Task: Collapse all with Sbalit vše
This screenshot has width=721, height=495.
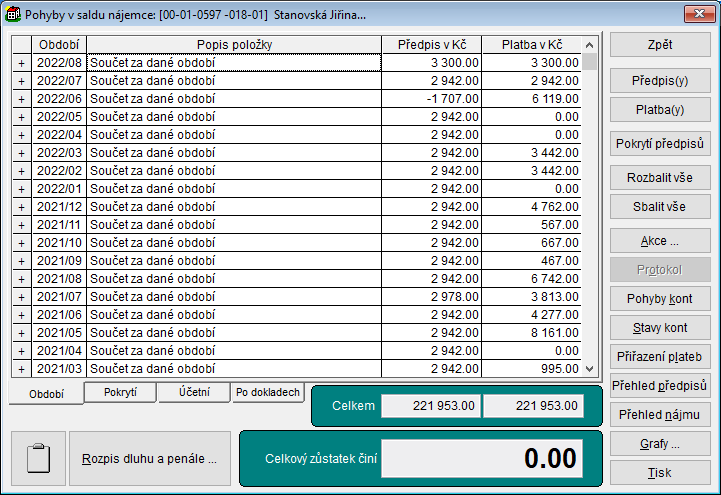Action: click(x=660, y=207)
